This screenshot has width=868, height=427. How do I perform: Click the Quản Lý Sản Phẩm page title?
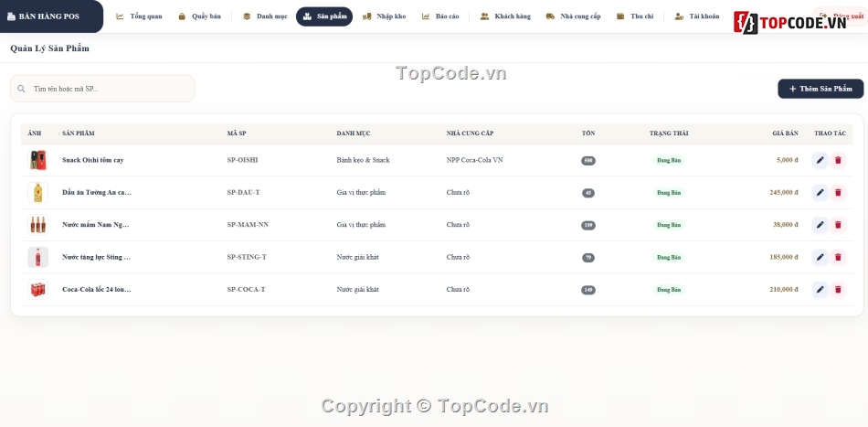click(x=50, y=48)
